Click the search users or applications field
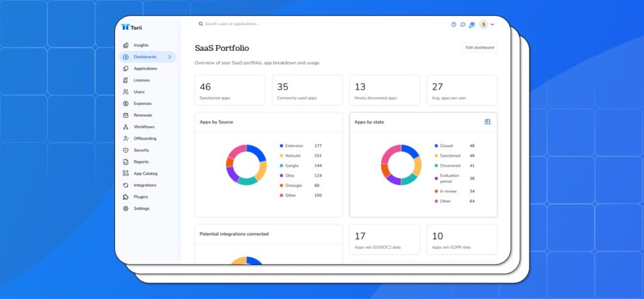Screen dimensions: 644x299 click(252, 24)
